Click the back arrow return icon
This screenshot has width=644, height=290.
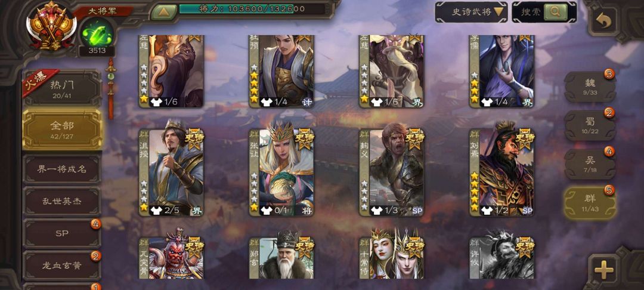(603, 21)
